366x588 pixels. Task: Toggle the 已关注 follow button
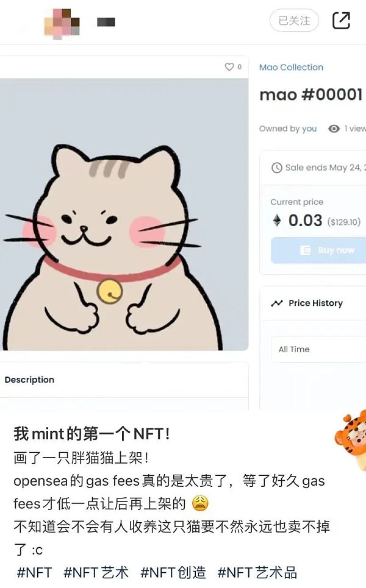294,21
